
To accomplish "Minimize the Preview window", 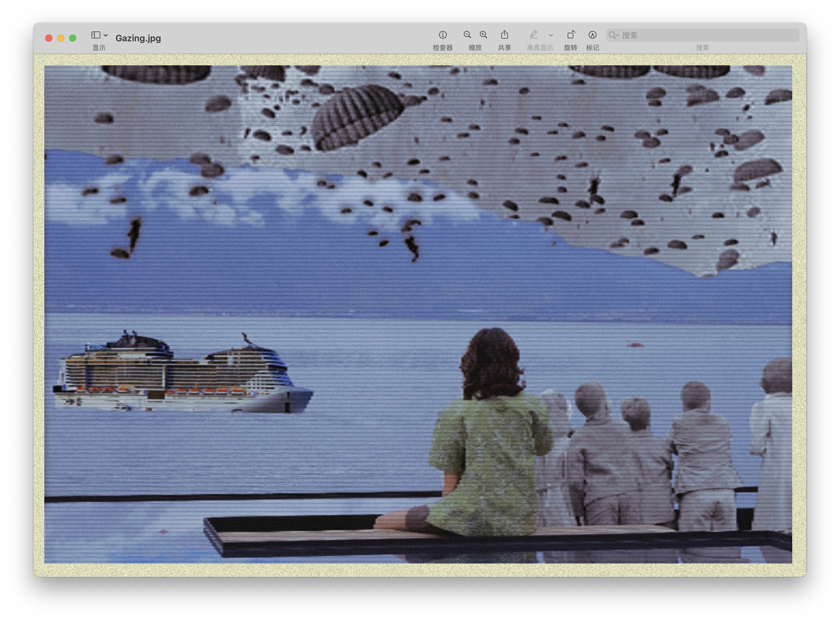I will (60, 38).
